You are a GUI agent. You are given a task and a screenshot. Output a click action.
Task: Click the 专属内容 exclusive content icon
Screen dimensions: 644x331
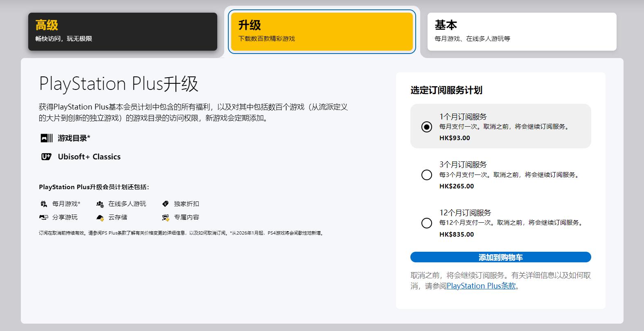(165, 217)
